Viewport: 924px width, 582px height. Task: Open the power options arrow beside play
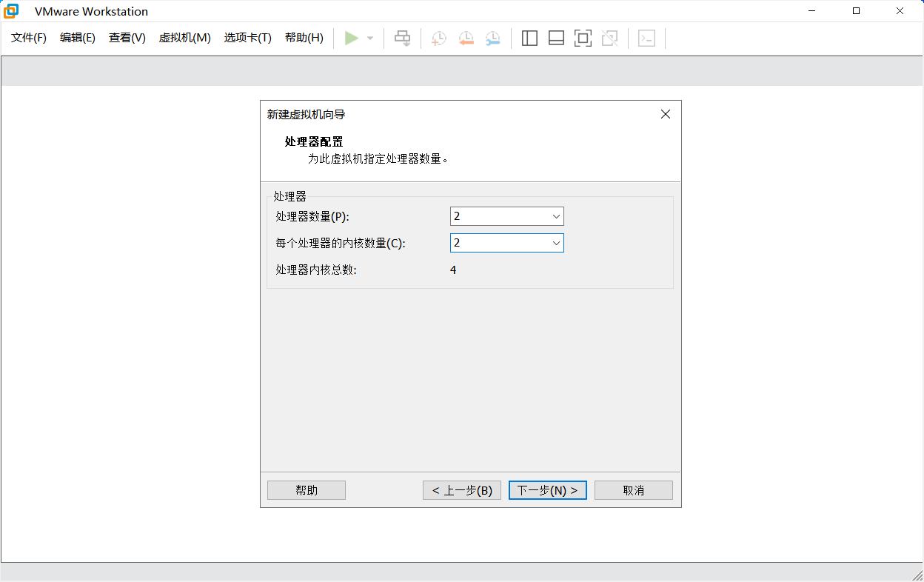coord(370,39)
